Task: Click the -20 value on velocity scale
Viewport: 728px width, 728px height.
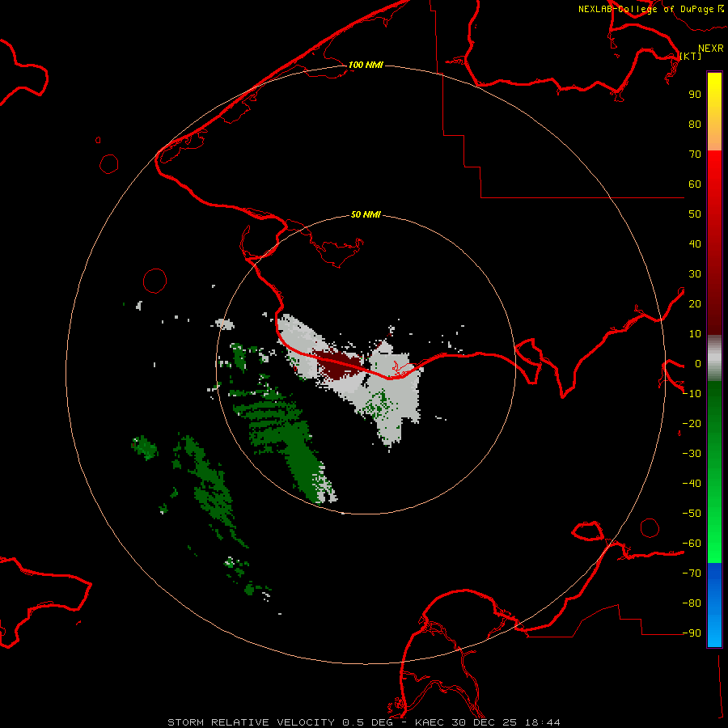Action: tap(692, 424)
